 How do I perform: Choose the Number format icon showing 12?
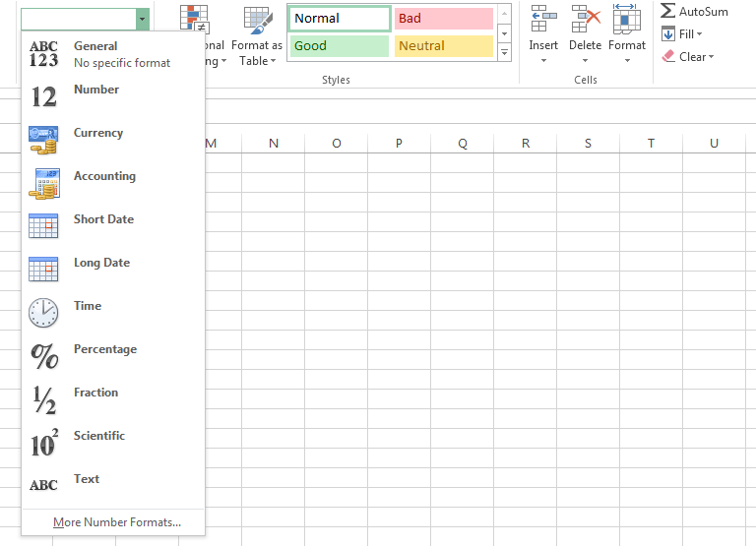44,96
